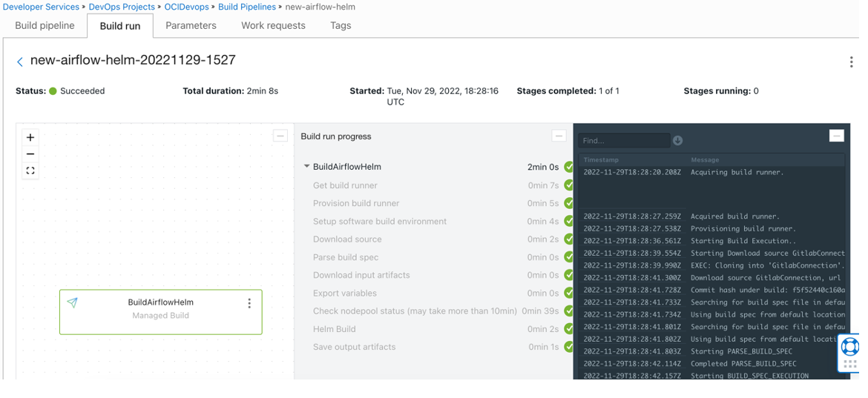
Task: Click the Find field in logs
Action: (623, 140)
